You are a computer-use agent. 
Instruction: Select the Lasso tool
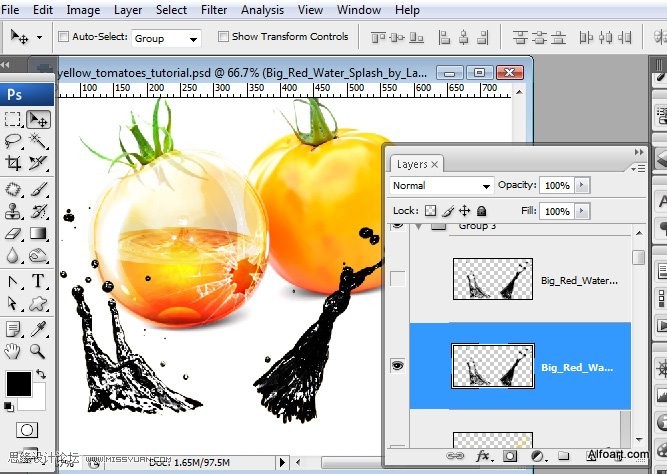click(x=13, y=140)
